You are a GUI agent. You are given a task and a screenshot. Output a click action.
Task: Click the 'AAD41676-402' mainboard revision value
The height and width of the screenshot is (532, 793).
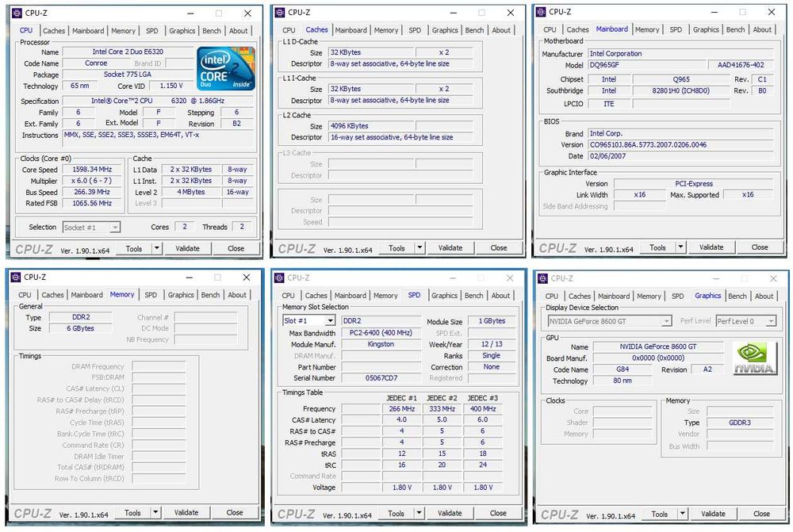pos(741,65)
